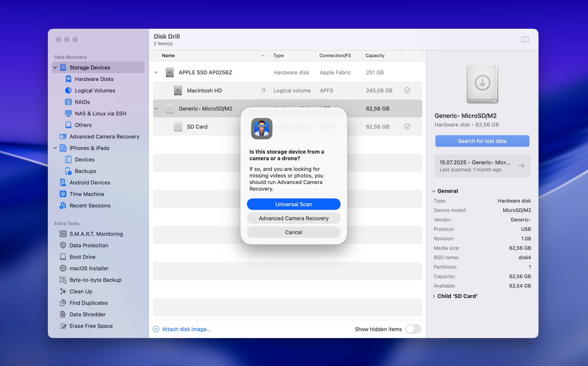
Task: Toggle the Show hidden items switch
Action: tap(413, 329)
